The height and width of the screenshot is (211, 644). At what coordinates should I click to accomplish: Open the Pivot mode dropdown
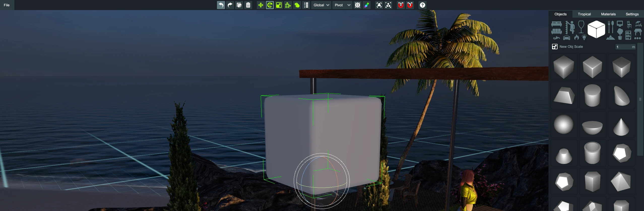pyautogui.click(x=342, y=5)
